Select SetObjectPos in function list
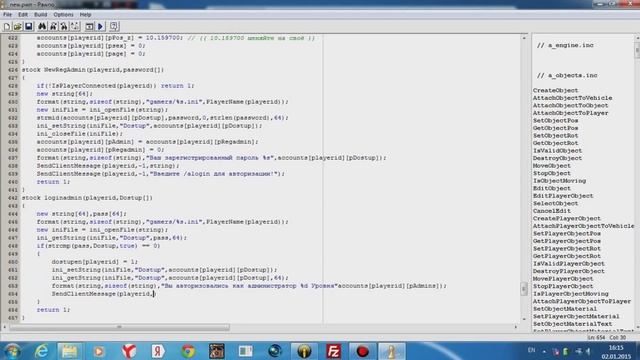The width and height of the screenshot is (640, 360). (556, 120)
